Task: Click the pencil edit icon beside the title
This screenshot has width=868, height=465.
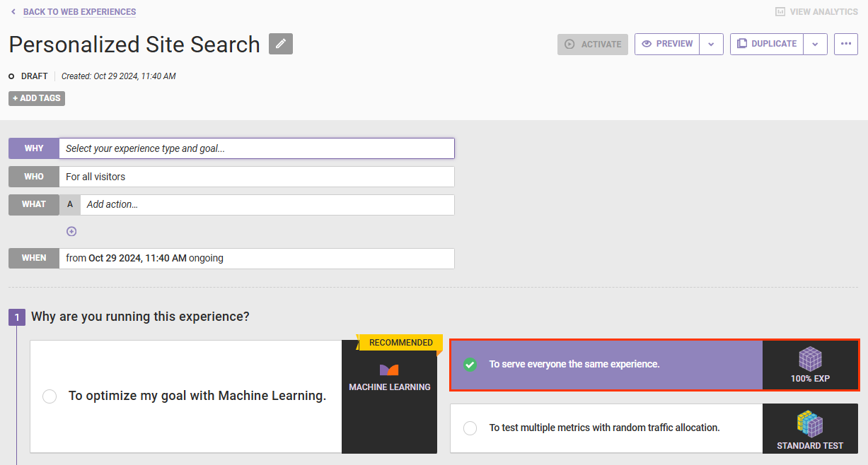Action: point(281,44)
